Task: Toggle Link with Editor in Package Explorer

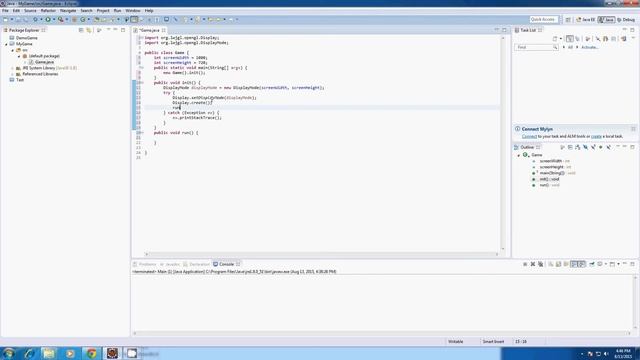Action: (x=88, y=30)
